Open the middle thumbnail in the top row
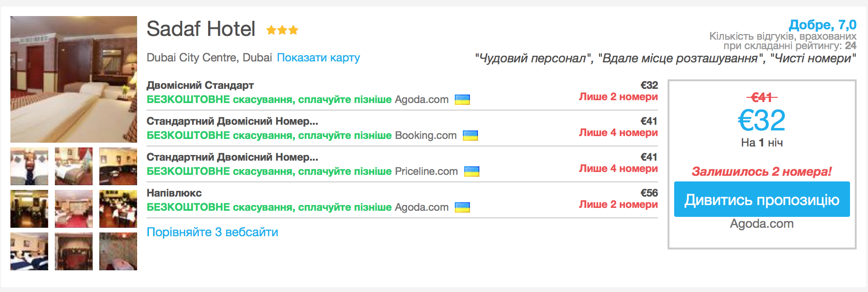868x292 pixels. point(74,166)
